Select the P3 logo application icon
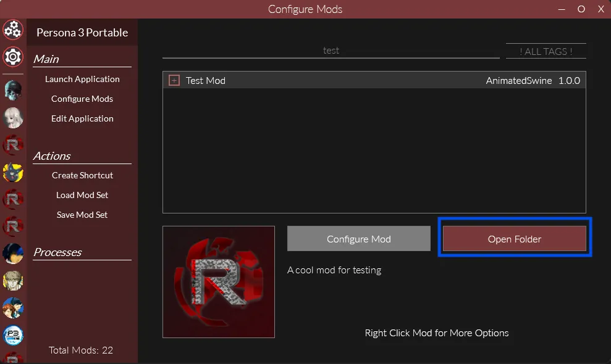Screen dimensions: 611x364 pyautogui.click(x=13, y=335)
